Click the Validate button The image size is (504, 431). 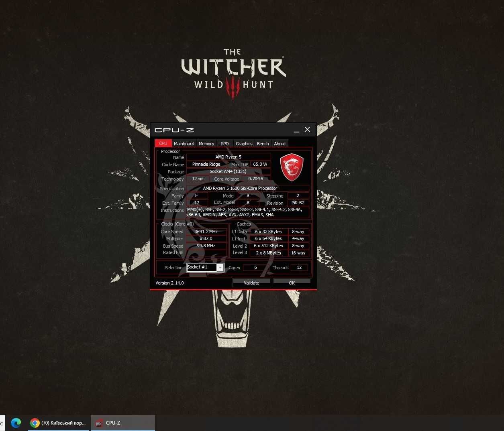[251, 283]
